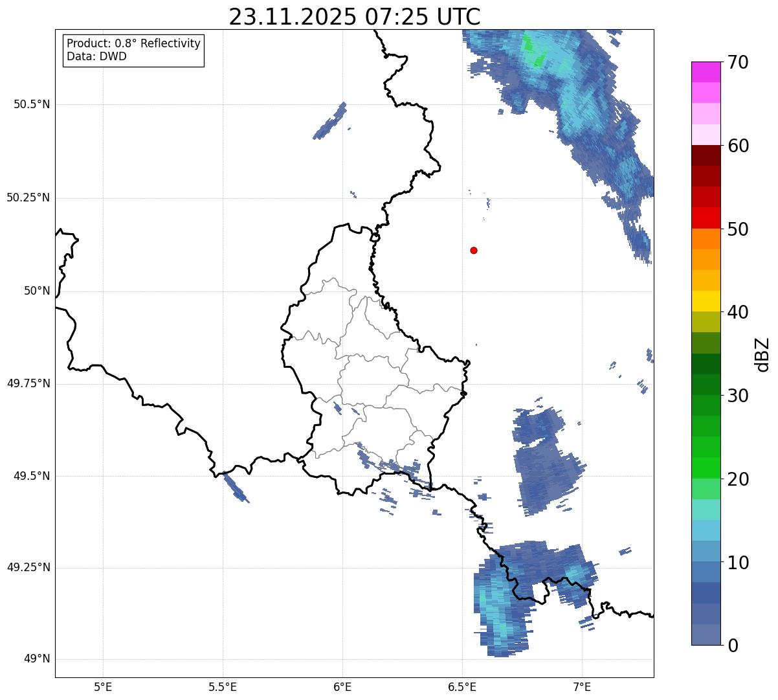Image resolution: width=778 pixels, height=700 pixels.
Task: Click the 'dBZ' colorbar label
Action: coord(762,354)
